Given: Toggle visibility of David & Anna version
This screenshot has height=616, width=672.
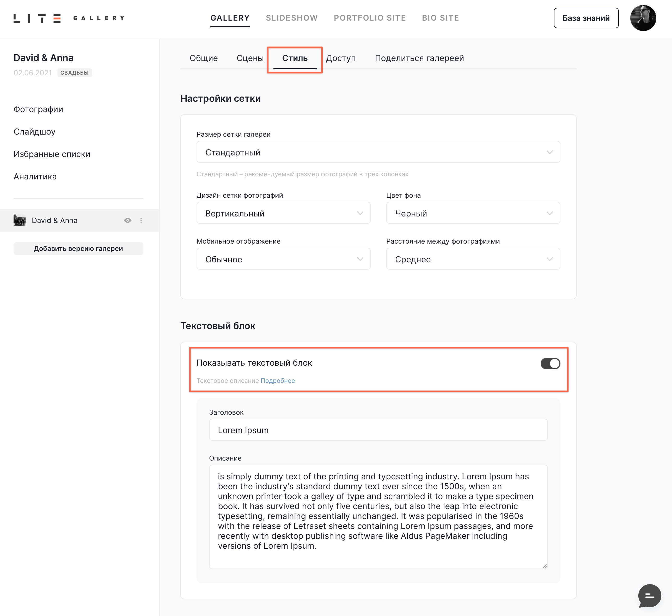Looking at the screenshot, I should pyautogui.click(x=127, y=220).
